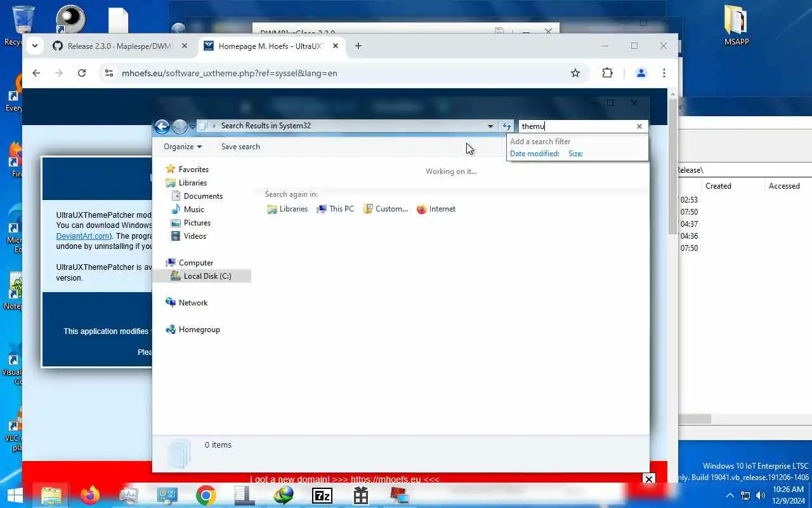The height and width of the screenshot is (508, 812).
Task: Reload the mhoefs.eu page
Action: pos(82,73)
